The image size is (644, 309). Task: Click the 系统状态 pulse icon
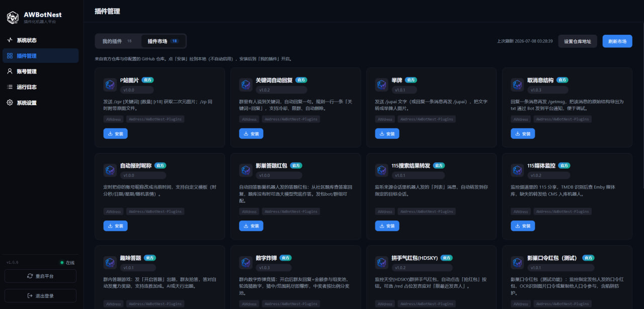point(10,40)
